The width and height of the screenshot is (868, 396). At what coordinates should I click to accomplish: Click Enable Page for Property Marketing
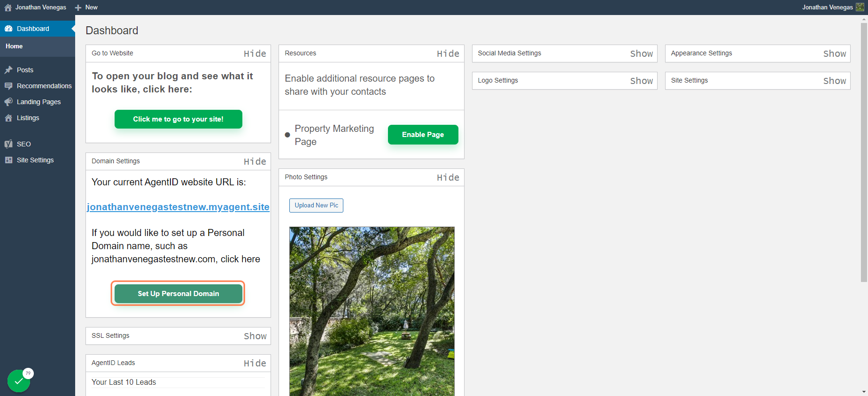pyautogui.click(x=423, y=135)
